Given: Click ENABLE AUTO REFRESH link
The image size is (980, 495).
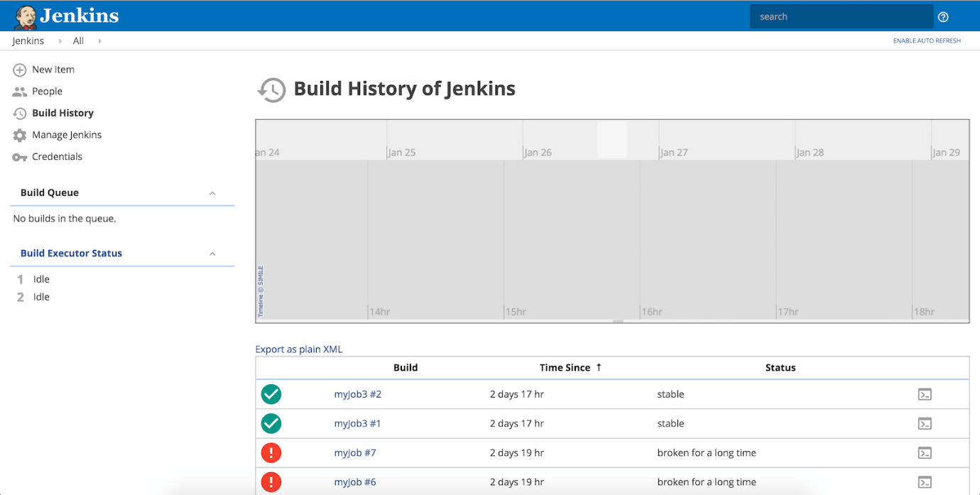Looking at the screenshot, I should click(x=927, y=41).
